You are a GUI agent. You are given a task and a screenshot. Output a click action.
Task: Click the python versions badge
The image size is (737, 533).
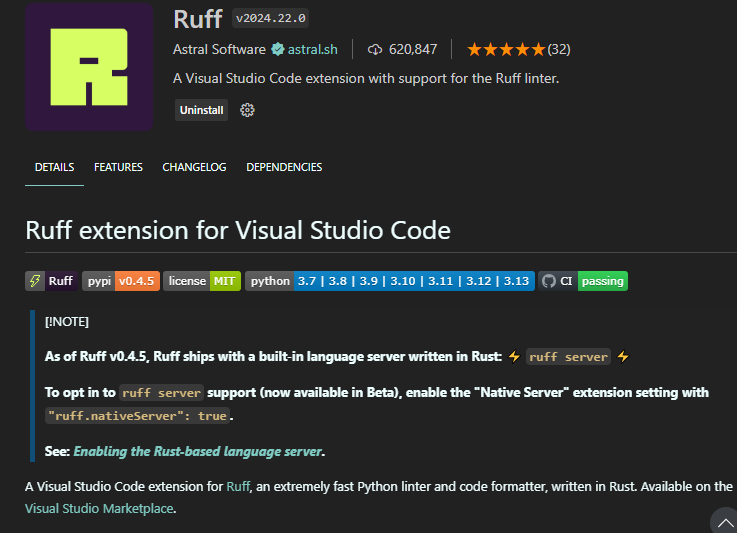coord(390,281)
